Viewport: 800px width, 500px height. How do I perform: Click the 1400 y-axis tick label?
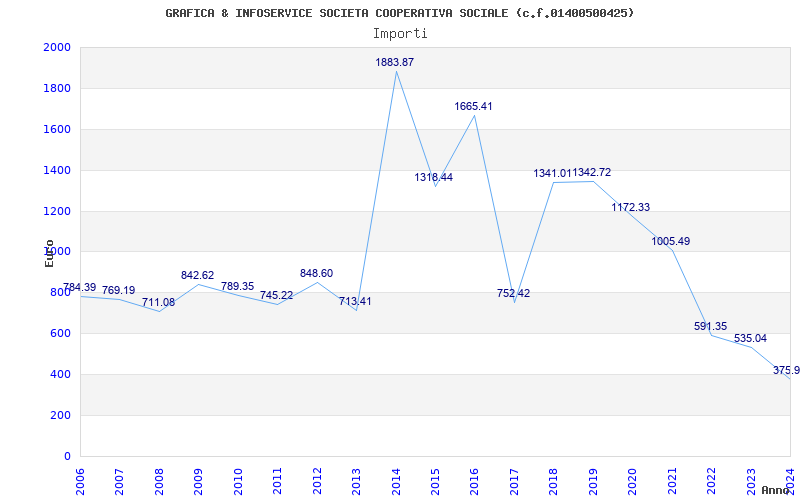coord(57,170)
